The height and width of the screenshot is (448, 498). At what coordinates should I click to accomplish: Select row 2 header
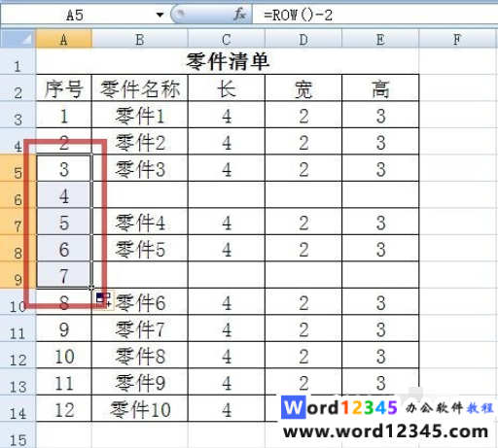[x=18, y=88]
